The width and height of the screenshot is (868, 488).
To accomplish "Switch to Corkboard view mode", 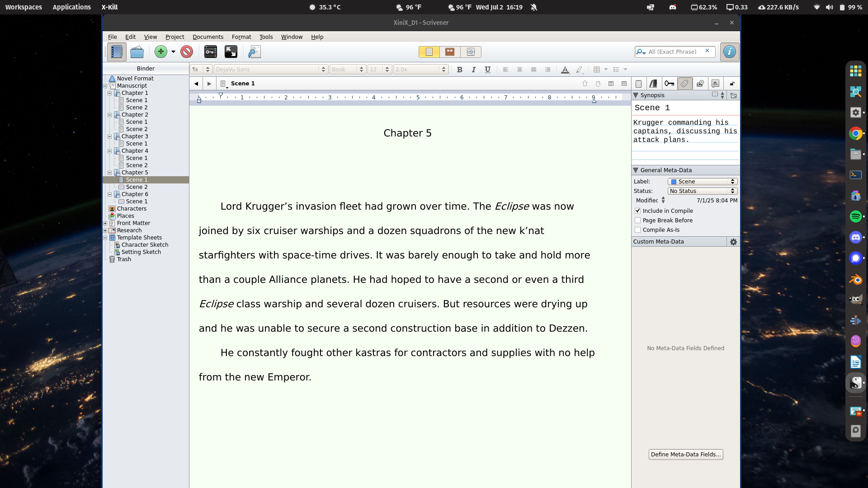I will [449, 52].
